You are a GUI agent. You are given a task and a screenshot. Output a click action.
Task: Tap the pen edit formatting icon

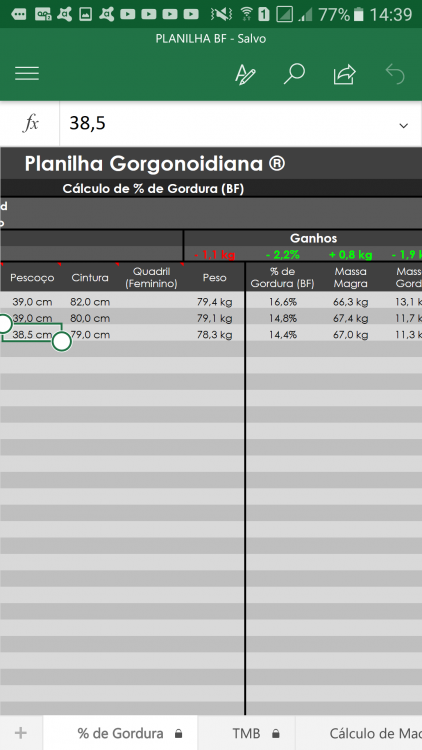(245, 74)
